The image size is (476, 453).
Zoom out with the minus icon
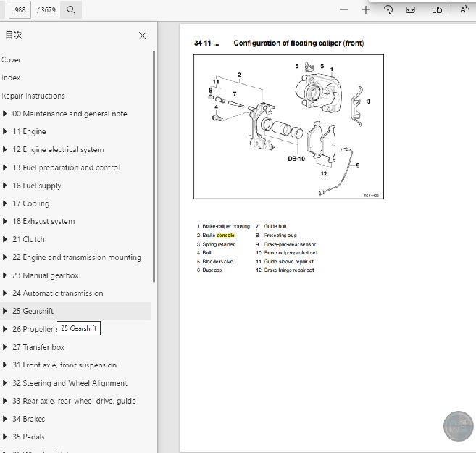[x=343, y=9]
